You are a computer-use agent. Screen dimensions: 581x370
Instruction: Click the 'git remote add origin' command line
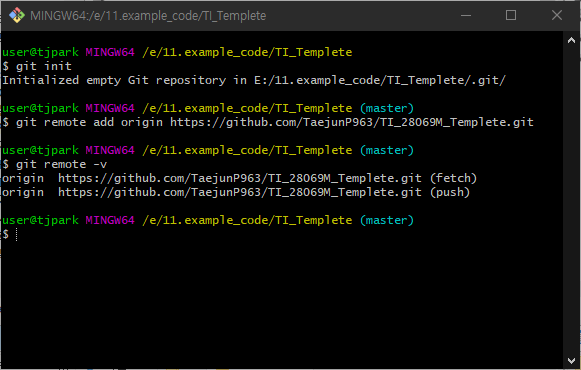[x=268, y=122]
